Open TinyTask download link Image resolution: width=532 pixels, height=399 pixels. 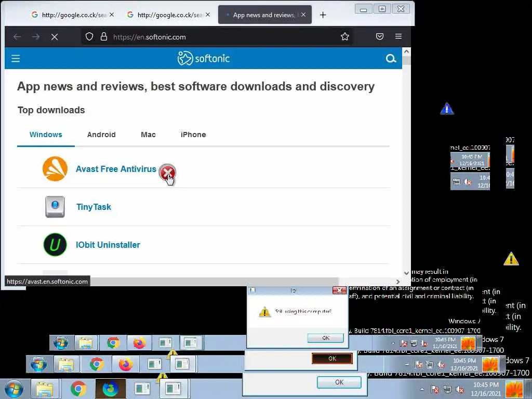click(94, 207)
